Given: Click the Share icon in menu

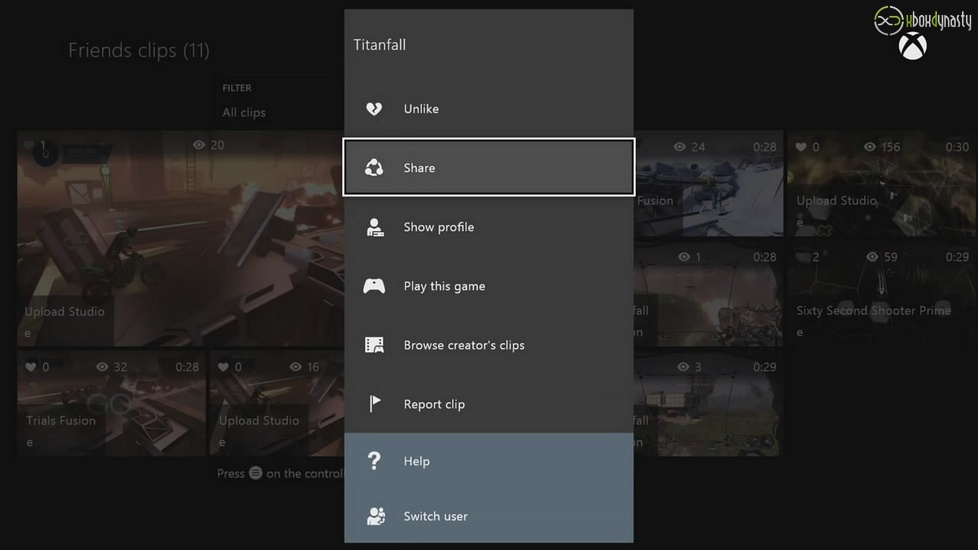Looking at the screenshot, I should [374, 168].
